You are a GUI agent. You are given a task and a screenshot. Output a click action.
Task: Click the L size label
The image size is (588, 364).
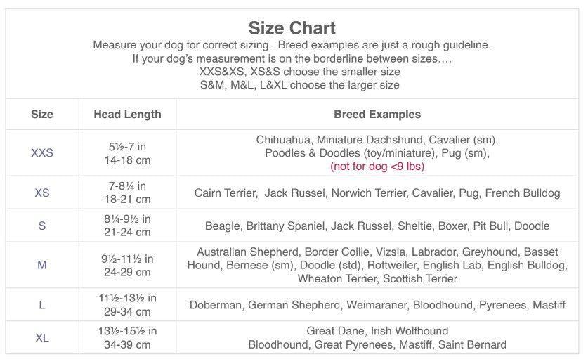[x=42, y=305]
